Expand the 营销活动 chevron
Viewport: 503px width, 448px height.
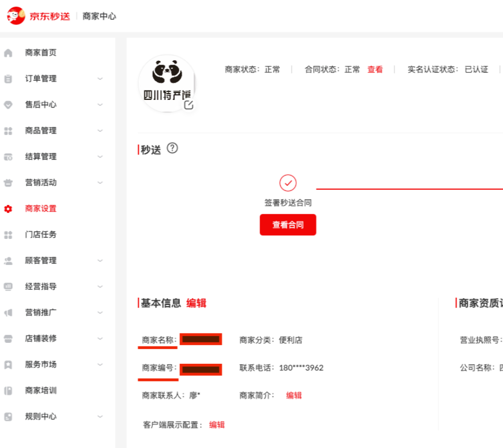[100, 183]
